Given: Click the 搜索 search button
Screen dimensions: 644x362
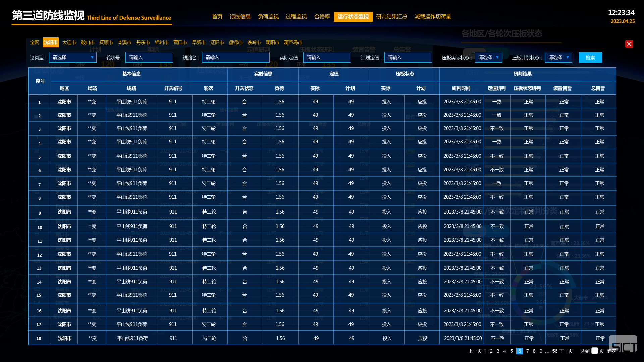Looking at the screenshot, I should click(x=590, y=57).
